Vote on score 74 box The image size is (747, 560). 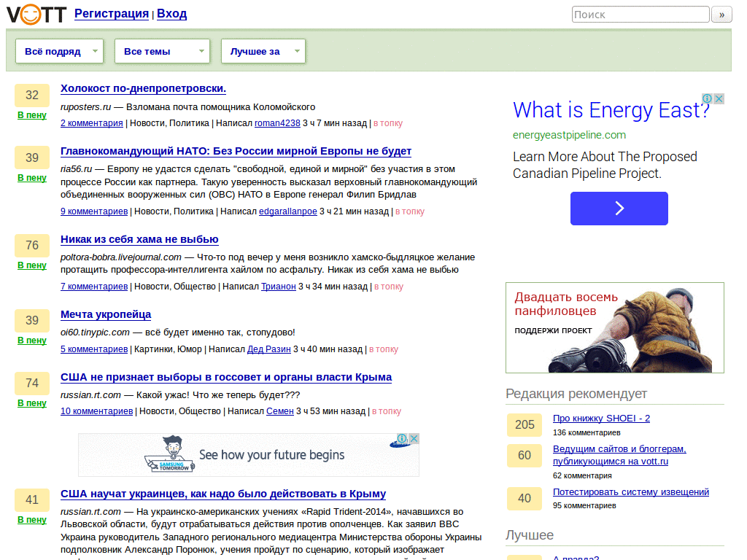point(32,384)
